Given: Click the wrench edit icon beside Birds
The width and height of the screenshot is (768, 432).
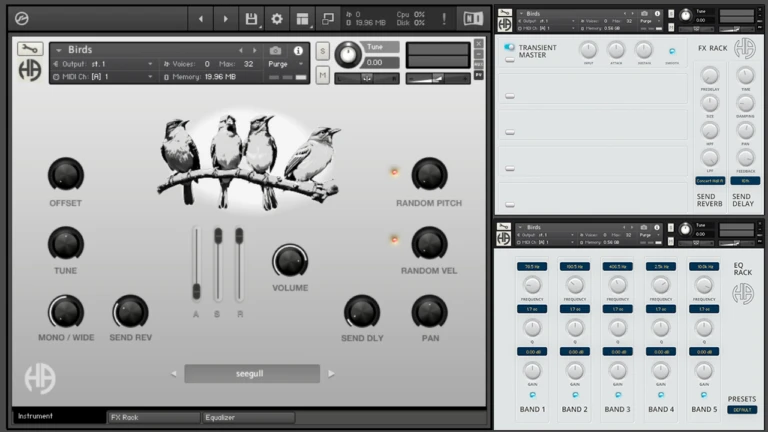Looking at the screenshot, I should pos(30,49).
